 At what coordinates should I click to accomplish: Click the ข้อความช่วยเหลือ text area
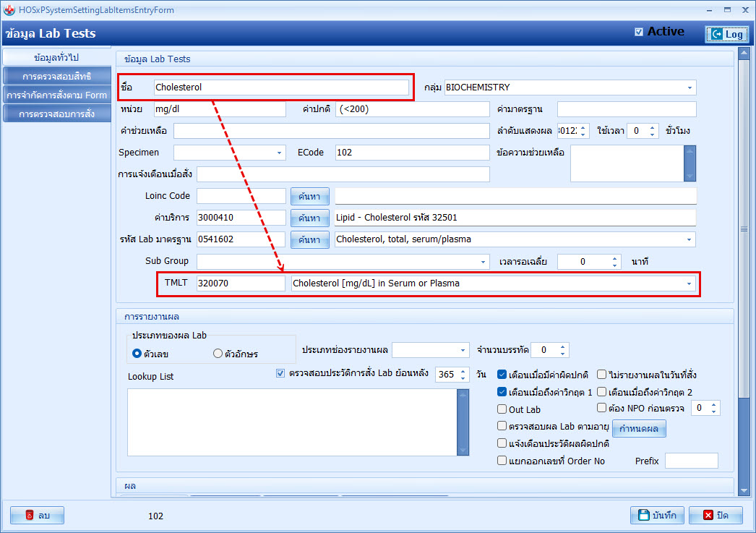(627, 163)
